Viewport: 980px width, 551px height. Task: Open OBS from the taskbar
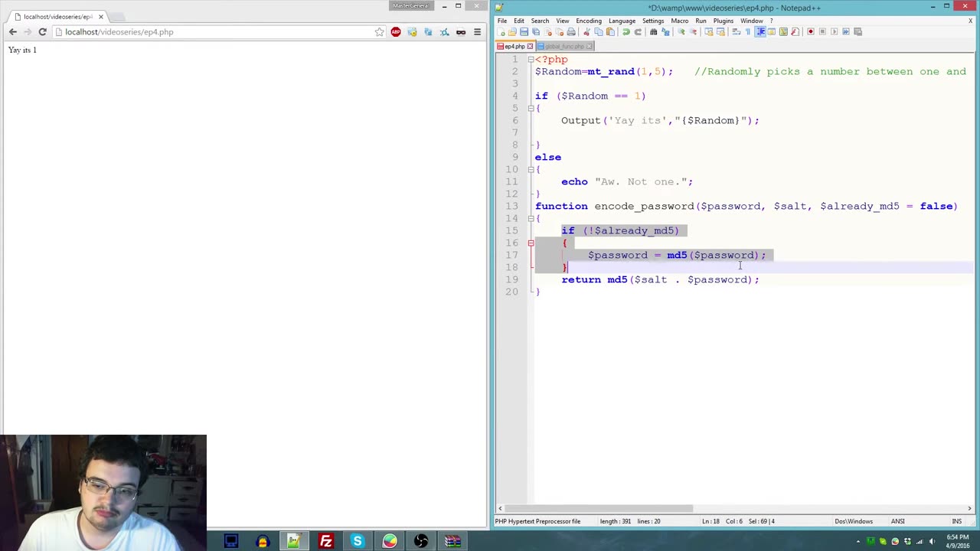pos(421,542)
